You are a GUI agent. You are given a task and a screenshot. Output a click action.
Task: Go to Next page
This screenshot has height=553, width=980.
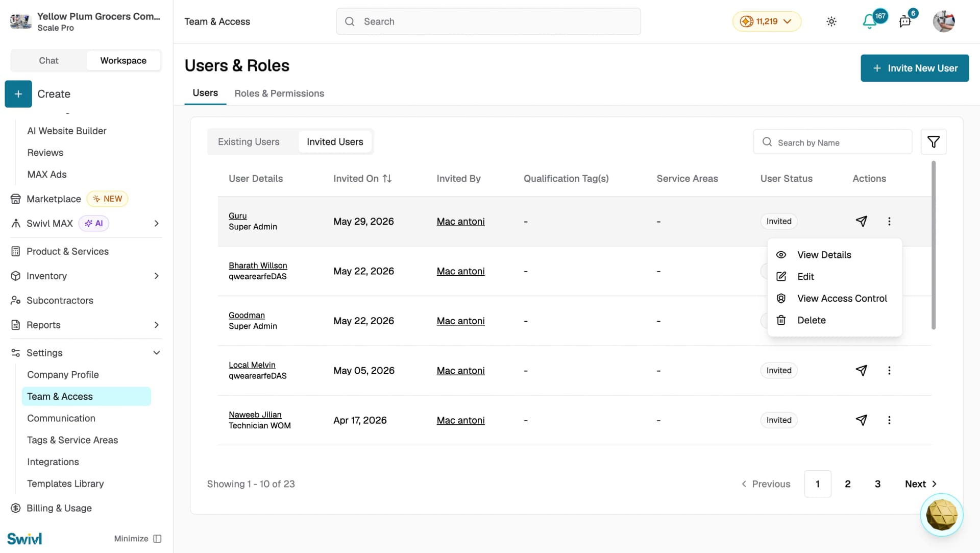921,484
